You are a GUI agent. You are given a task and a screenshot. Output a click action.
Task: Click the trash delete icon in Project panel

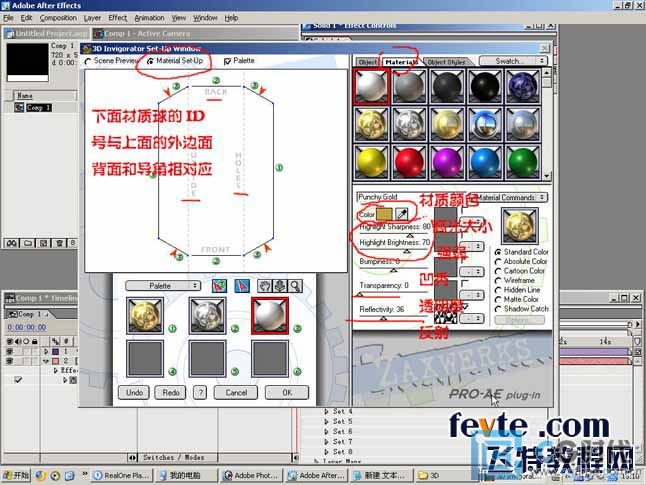point(59,243)
